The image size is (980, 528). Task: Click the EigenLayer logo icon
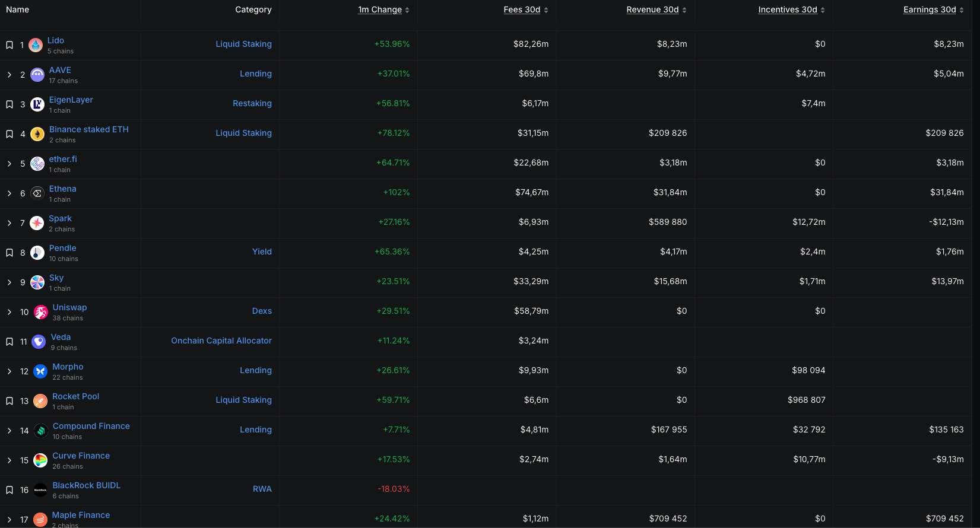click(x=37, y=104)
